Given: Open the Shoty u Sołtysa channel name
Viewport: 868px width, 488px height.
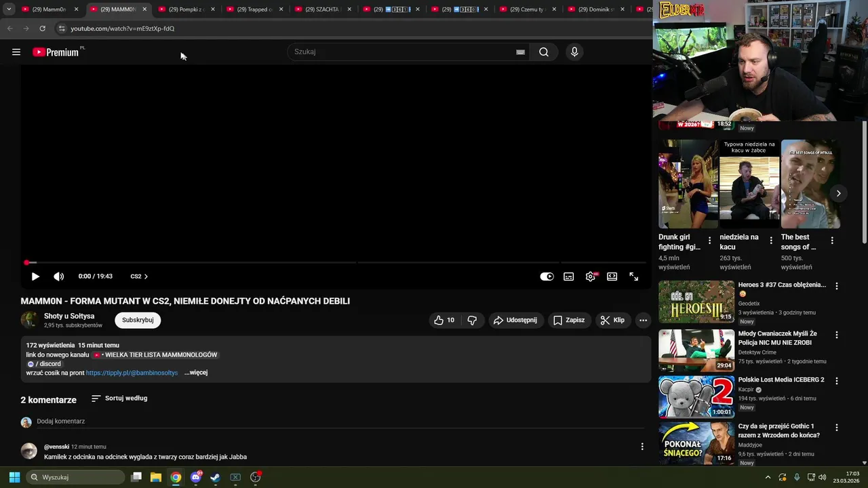Looking at the screenshot, I should point(69,316).
